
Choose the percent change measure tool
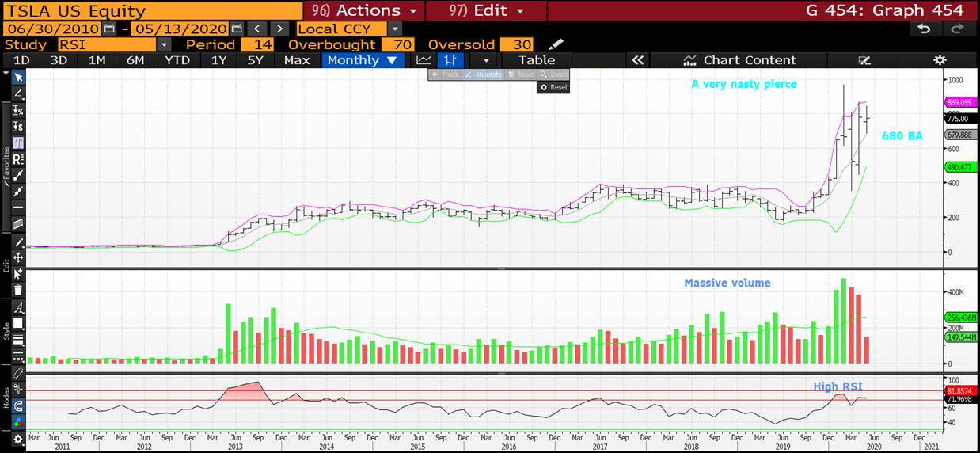click(17, 110)
